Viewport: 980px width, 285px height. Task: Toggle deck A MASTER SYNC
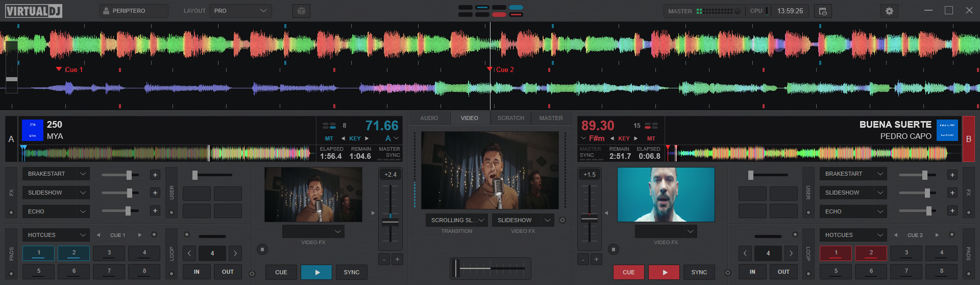(x=389, y=152)
